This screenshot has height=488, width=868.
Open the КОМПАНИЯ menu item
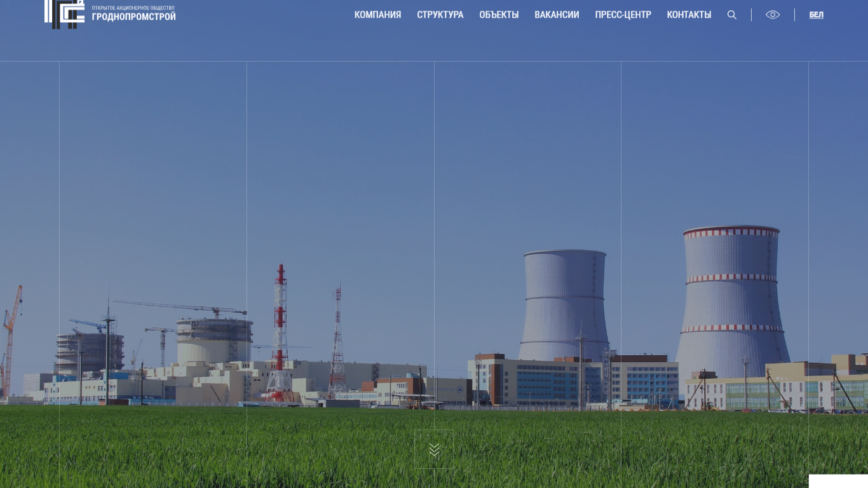tap(377, 15)
